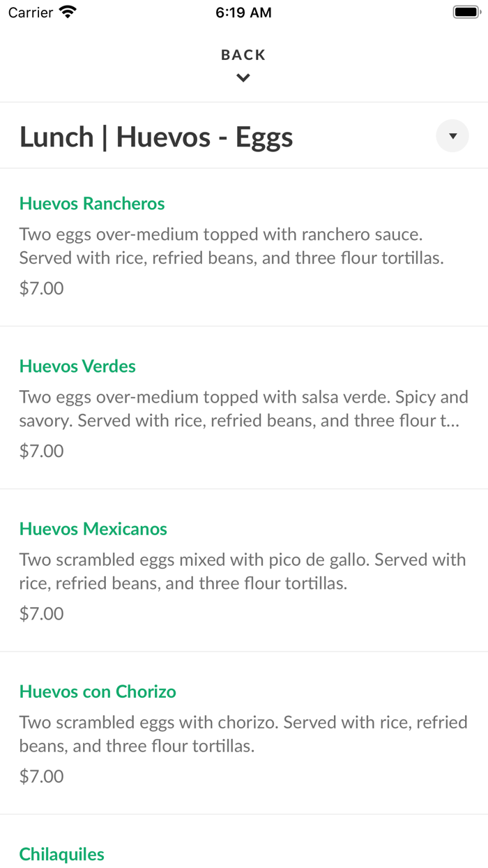This screenshot has width=488, height=868.
Task: Click the Wi-Fi icon in status bar
Action: [x=67, y=11]
